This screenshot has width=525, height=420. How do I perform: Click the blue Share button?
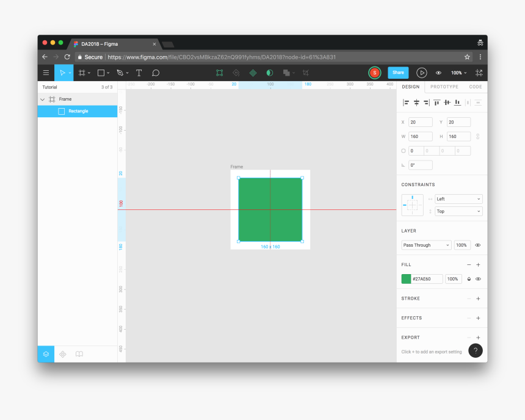[398, 73]
